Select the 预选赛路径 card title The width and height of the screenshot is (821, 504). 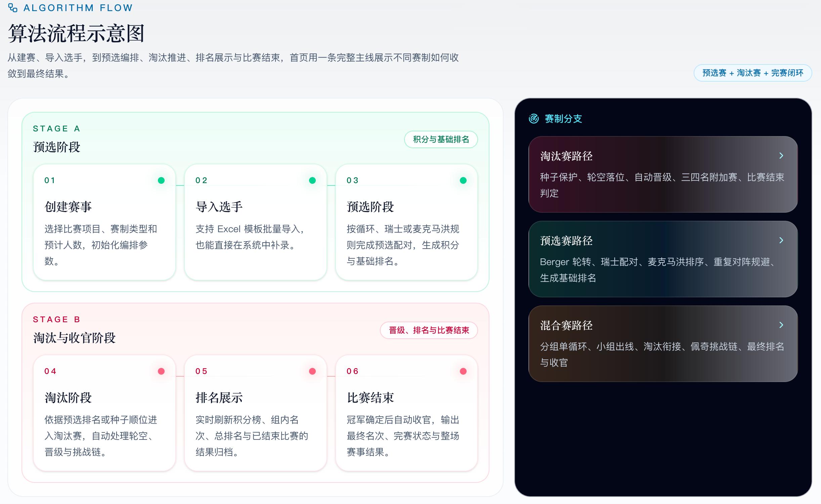[566, 241]
